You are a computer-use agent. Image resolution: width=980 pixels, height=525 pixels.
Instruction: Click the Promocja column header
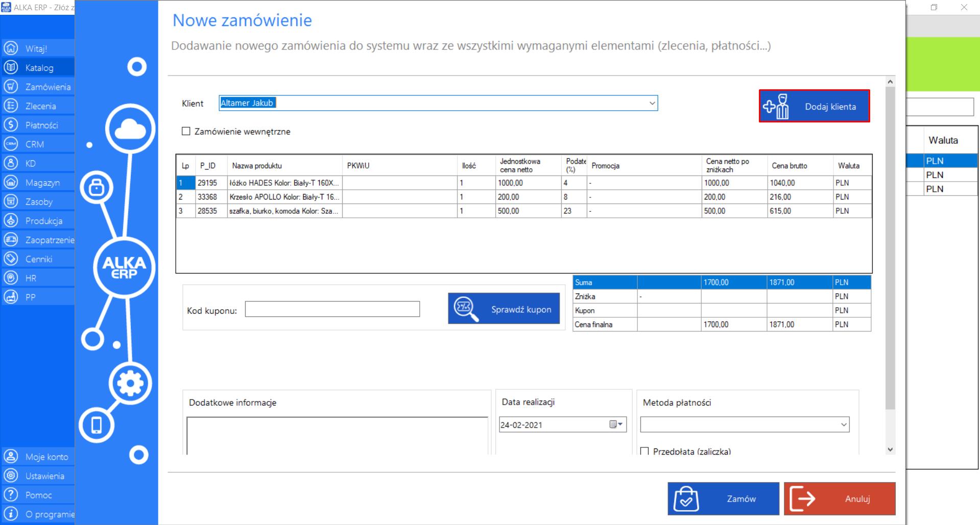pyautogui.click(x=644, y=165)
